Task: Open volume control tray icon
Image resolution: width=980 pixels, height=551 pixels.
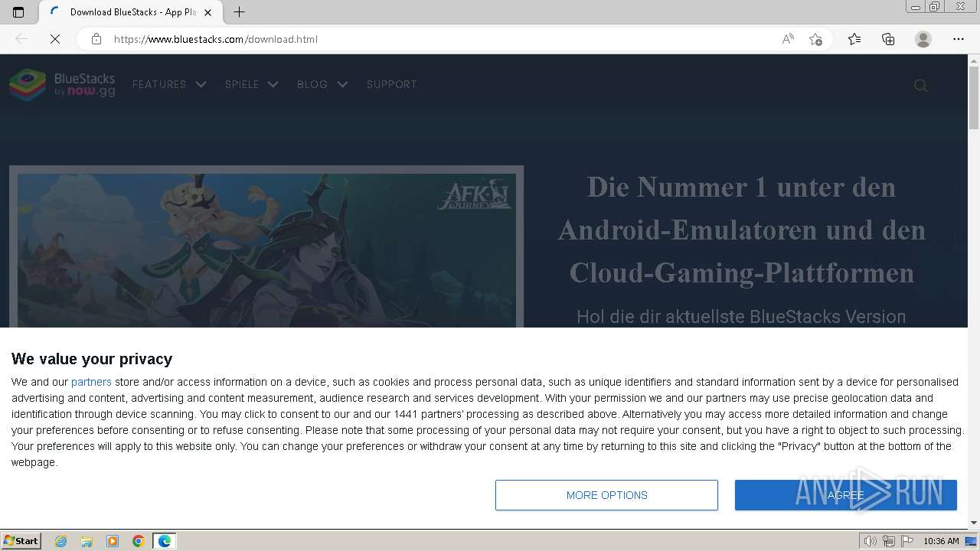Action: [870, 541]
